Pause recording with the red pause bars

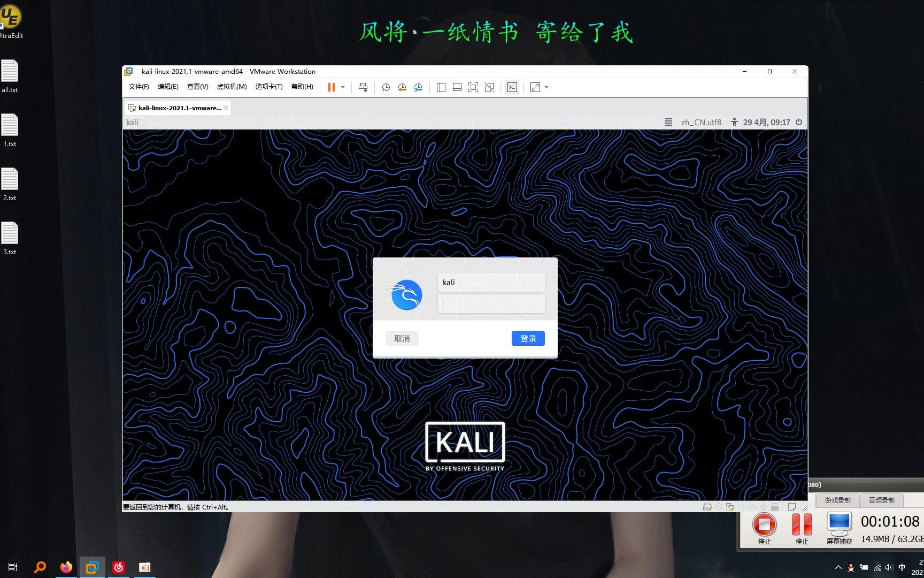802,524
